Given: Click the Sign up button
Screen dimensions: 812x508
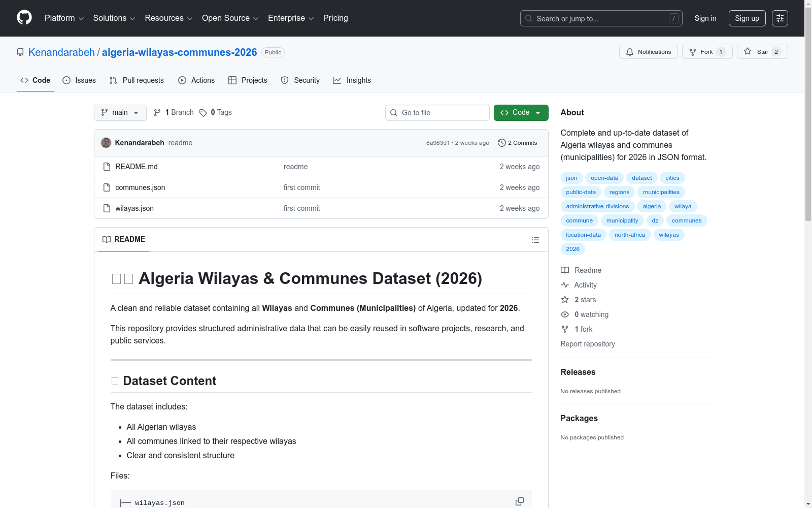Looking at the screenshot, I should click(x=747, y=18).
